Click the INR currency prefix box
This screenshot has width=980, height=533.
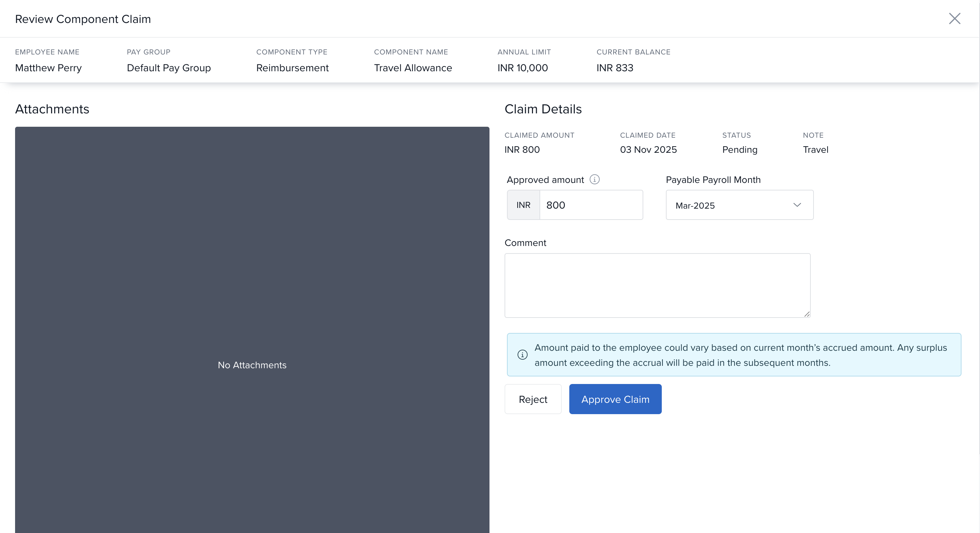[x=523, y=205]
